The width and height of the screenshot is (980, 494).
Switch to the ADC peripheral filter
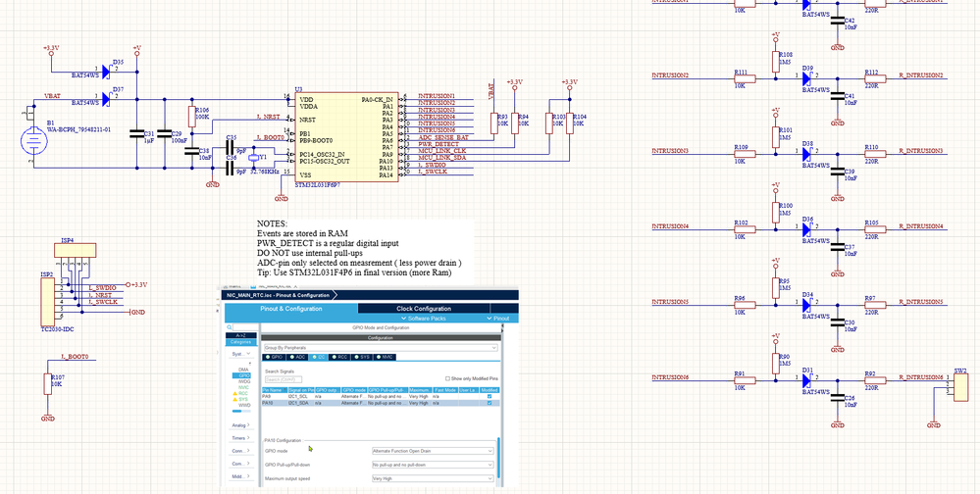tap(297, 357)
